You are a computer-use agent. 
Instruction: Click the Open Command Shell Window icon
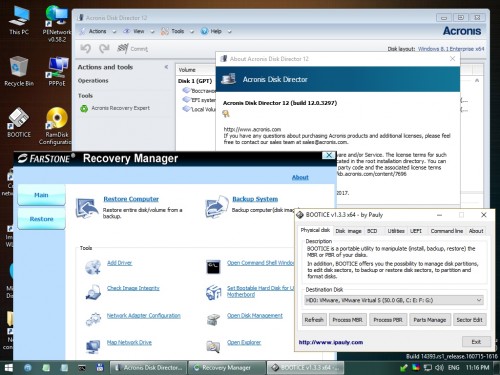point(213,267)
